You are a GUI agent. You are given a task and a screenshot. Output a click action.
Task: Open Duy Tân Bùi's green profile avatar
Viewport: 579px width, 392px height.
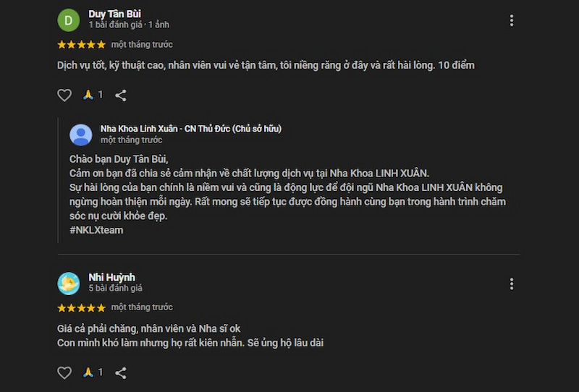[x=68, y=20]
